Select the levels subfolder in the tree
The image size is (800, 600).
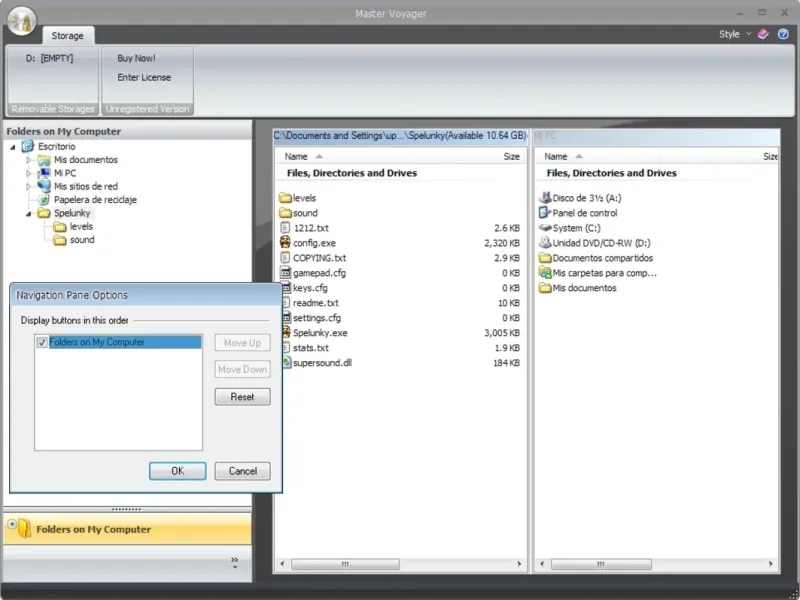[74, 227]
